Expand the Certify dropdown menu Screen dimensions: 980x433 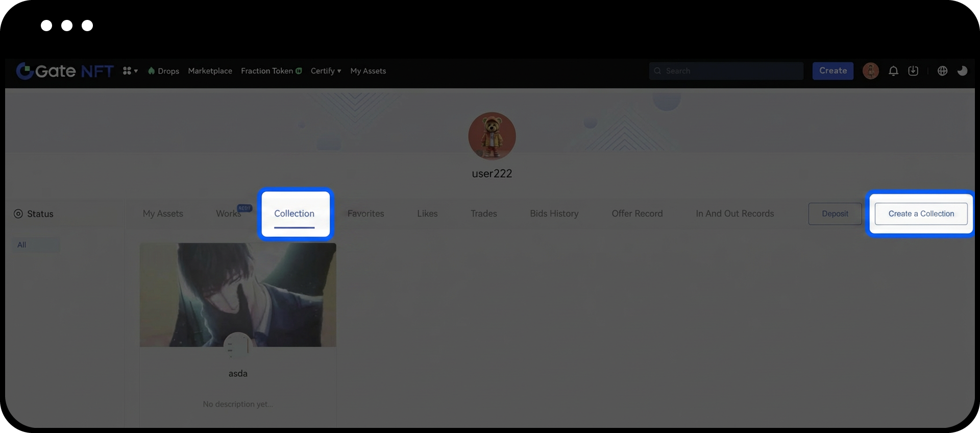coord(326,71)
